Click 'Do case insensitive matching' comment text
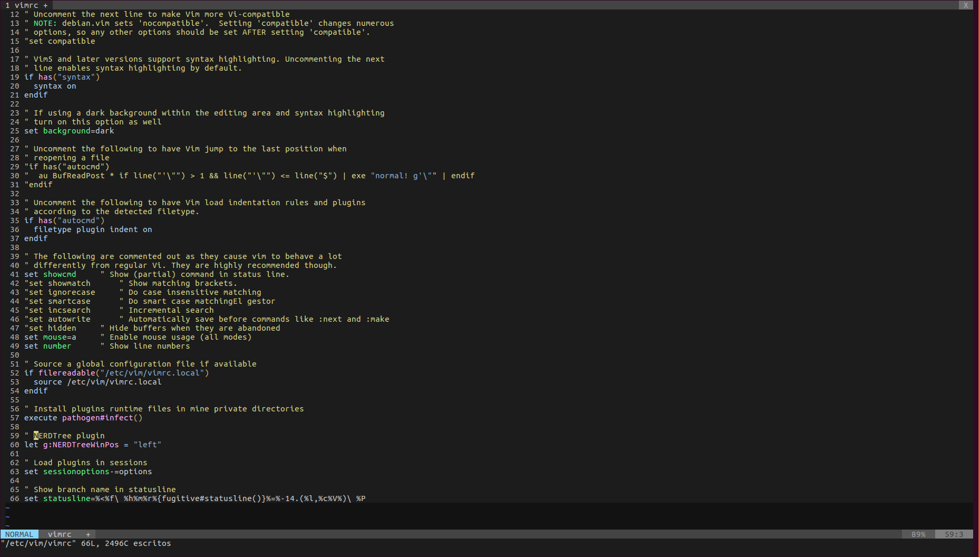980x557 pixels. 195,292
